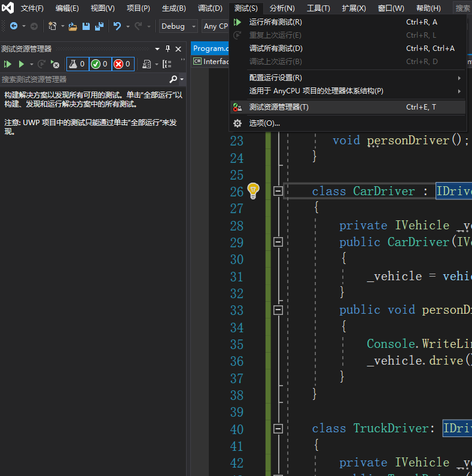Open the 配置运行设置(R) submenu
The width and height of the screenshot is (472, 476).
(x=348, y=78)
